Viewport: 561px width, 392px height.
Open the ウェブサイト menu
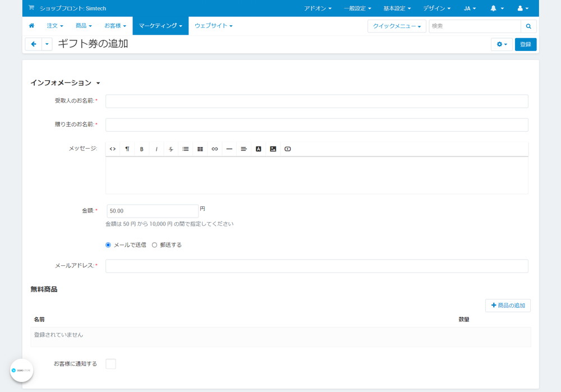[214, 26]
